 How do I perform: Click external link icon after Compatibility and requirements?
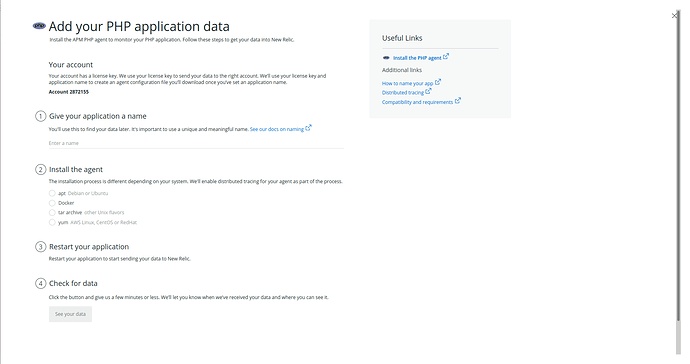click(458, 101)
